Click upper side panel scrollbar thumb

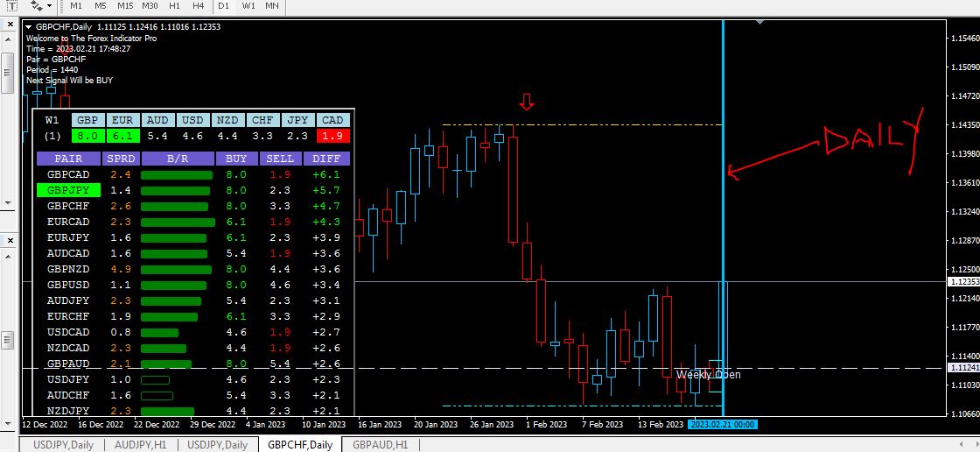9,72
